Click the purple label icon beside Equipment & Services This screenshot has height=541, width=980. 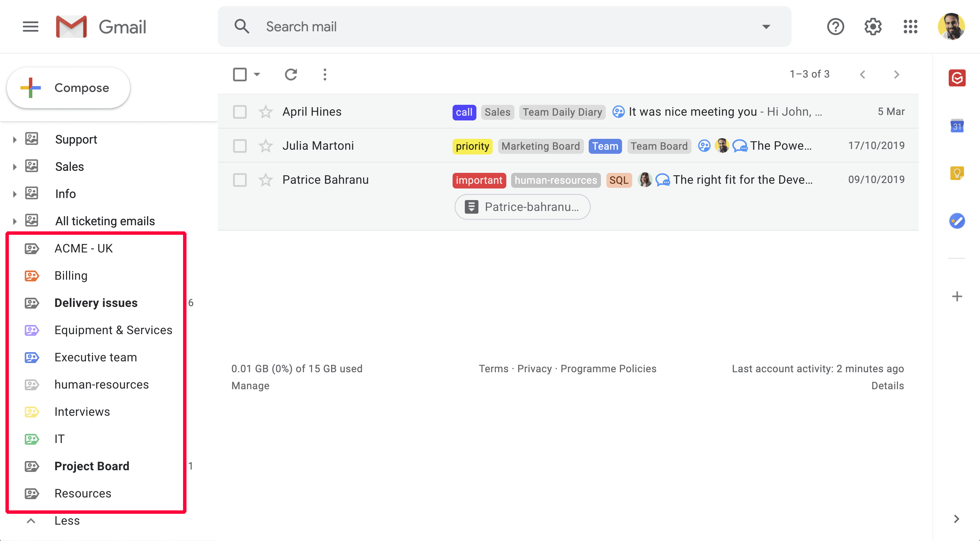(x=32, y=330)
